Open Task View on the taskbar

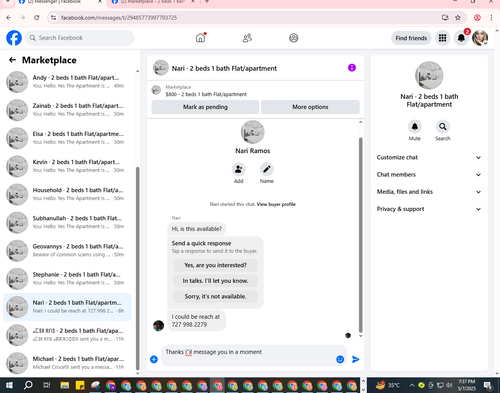[x=47, y=385]
